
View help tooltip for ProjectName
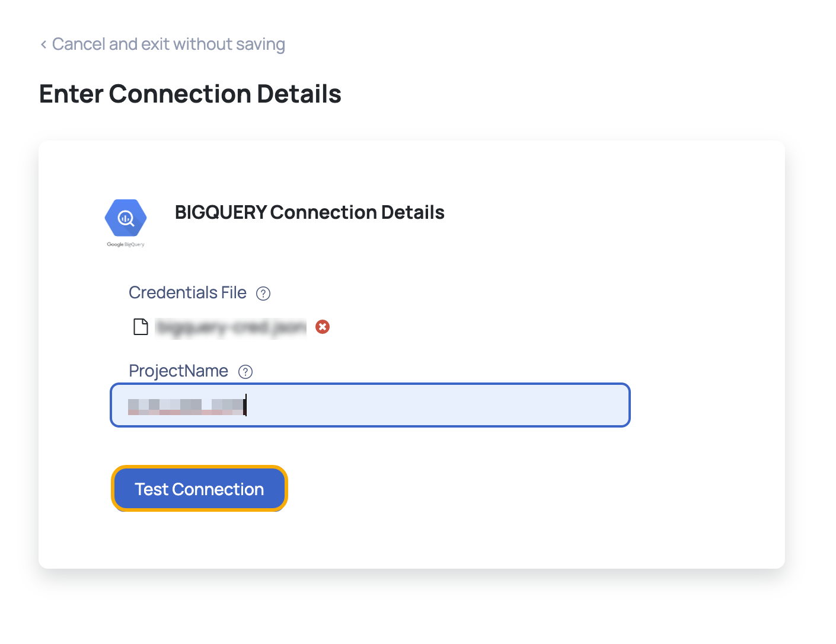point(245,372)
